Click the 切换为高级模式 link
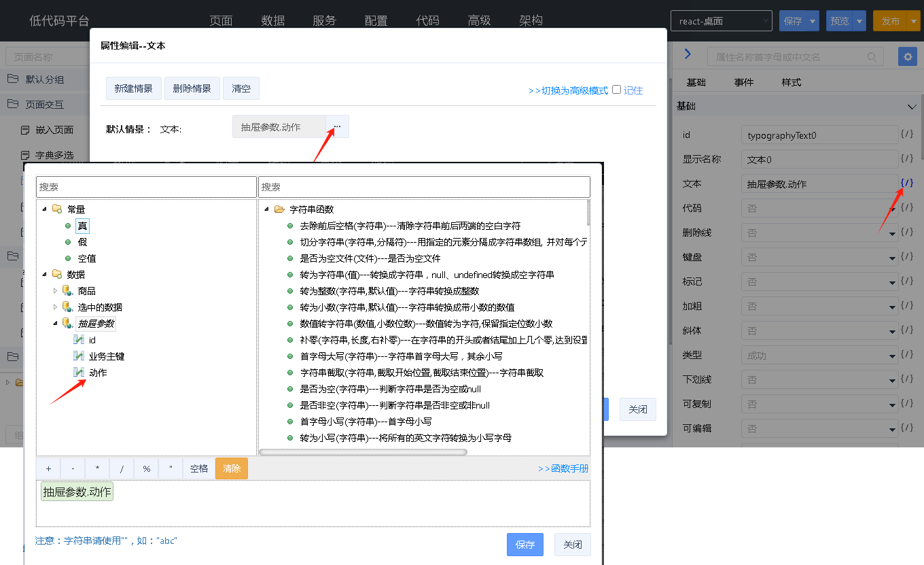 click(569, 90)
